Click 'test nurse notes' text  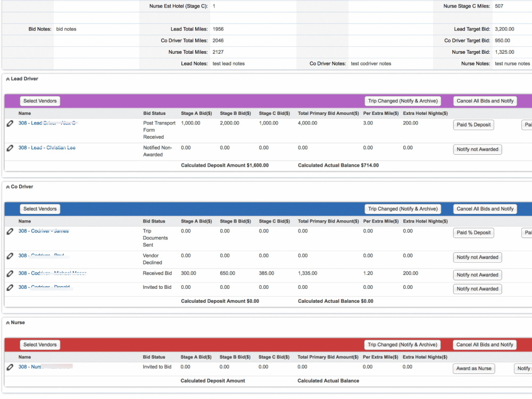click(x=512, y=64)
